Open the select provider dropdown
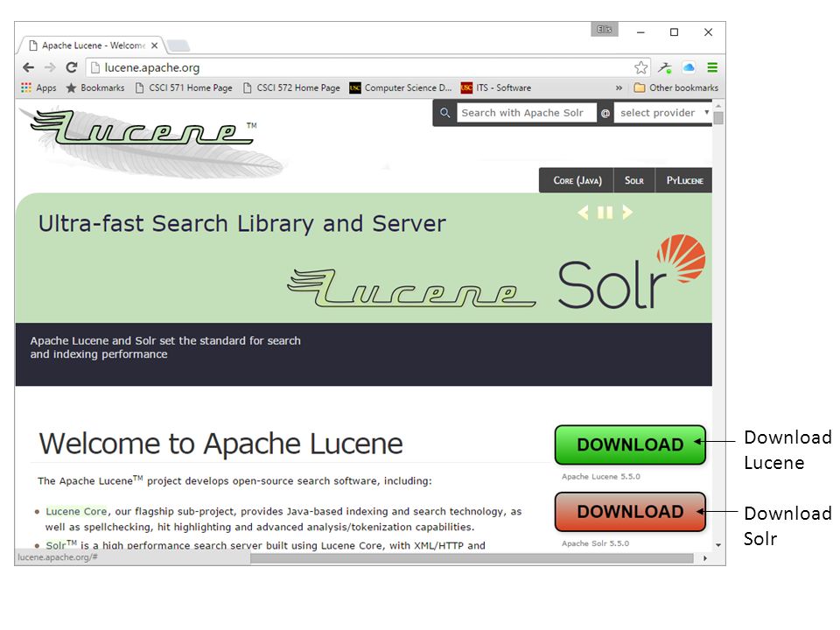840x630 pixels. (x=663, y=113)
